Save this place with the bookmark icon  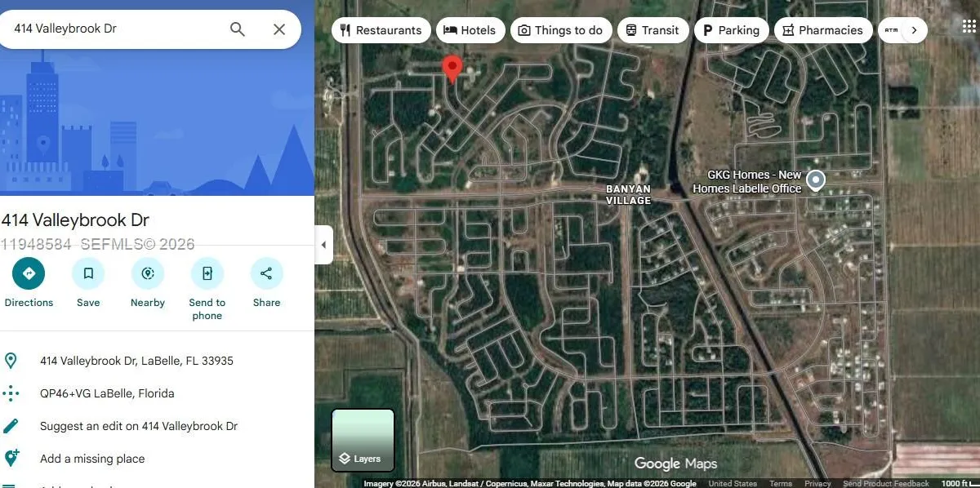click(88, 273)
